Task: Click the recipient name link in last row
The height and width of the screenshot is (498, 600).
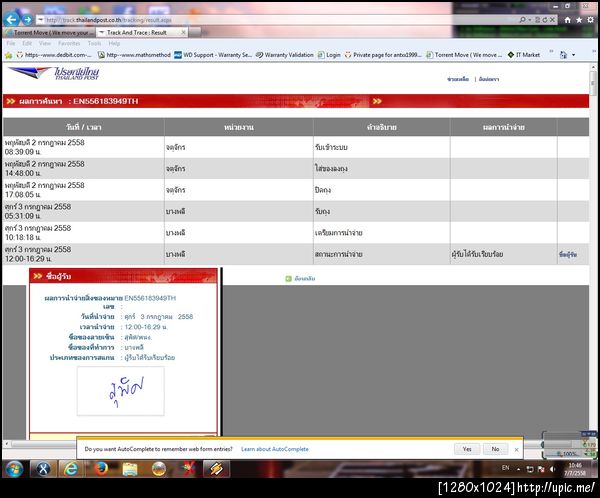Action: click(x=568, y=255)
